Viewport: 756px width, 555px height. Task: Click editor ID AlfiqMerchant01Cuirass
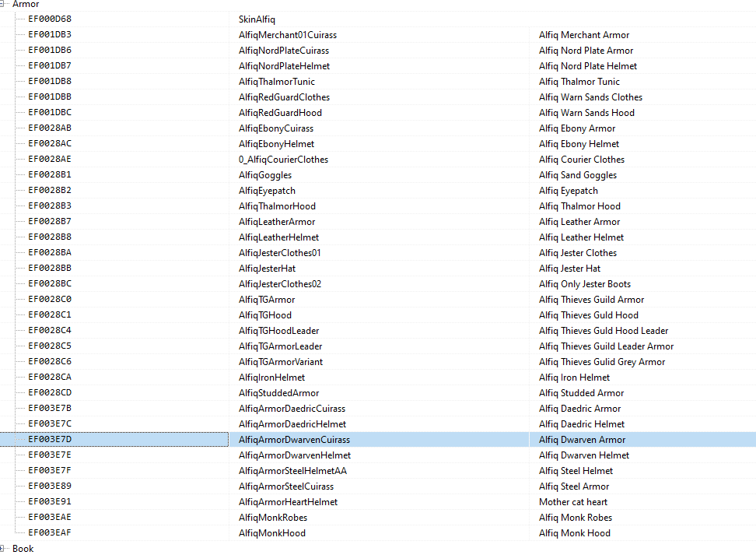(x=288, y=35)
